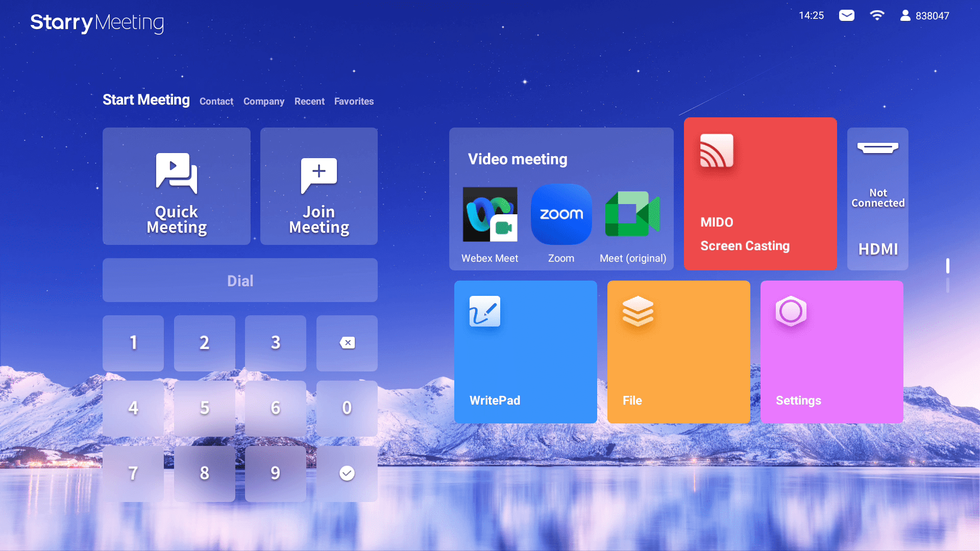This screenshot has width=980, height=551.
Task: Confirm dial with the checkmark key
Action: click(x=347, y=473)
